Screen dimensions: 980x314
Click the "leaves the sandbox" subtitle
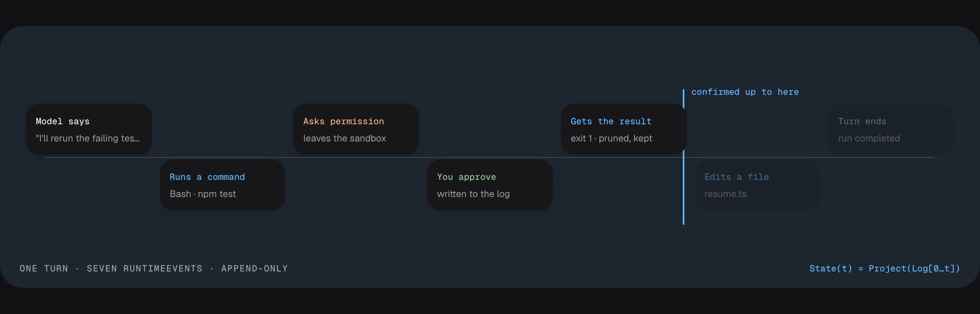[345, 138]
